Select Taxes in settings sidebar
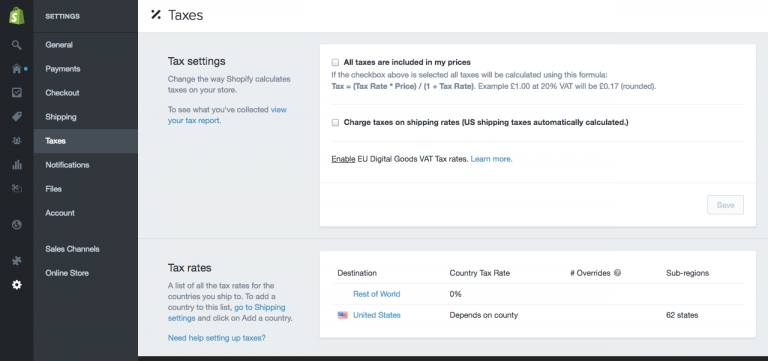The image size is (768, 361). [85, 141]
